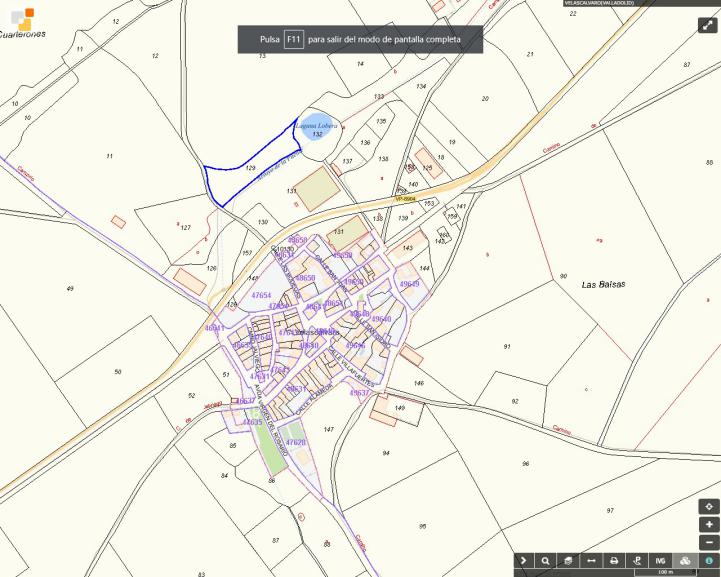This screenshot has width=721, height=577.
Task: Select parcel number 147 on the map
Action: point(328,429)
